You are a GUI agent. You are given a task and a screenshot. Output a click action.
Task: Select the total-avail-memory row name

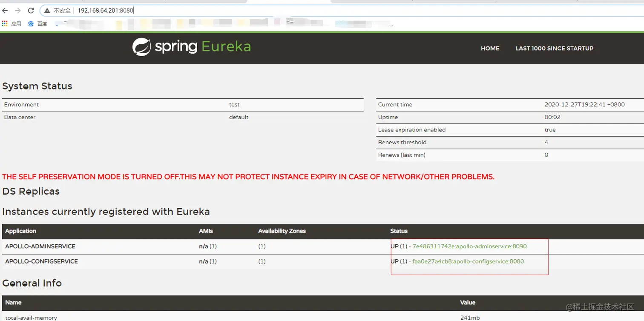[x=31, y=318]
